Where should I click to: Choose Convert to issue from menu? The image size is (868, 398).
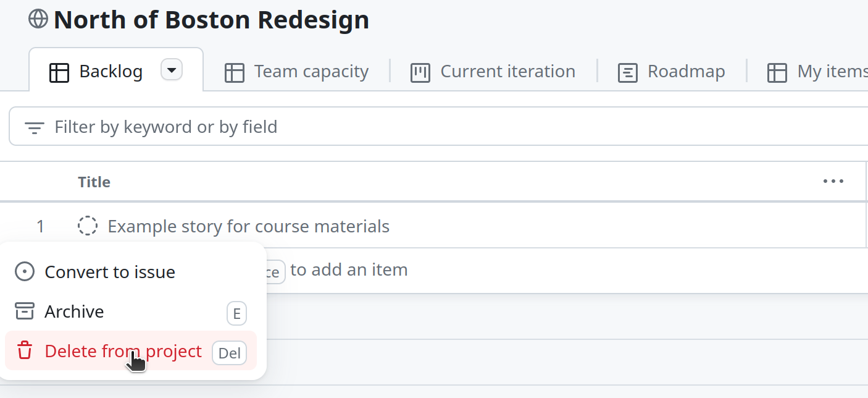click(110, 272)
